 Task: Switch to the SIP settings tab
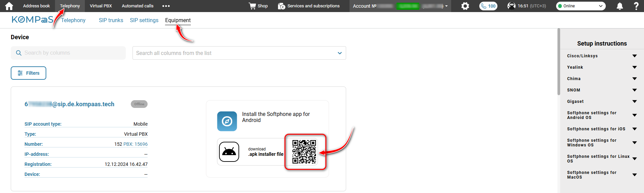[x=144, y=20]
